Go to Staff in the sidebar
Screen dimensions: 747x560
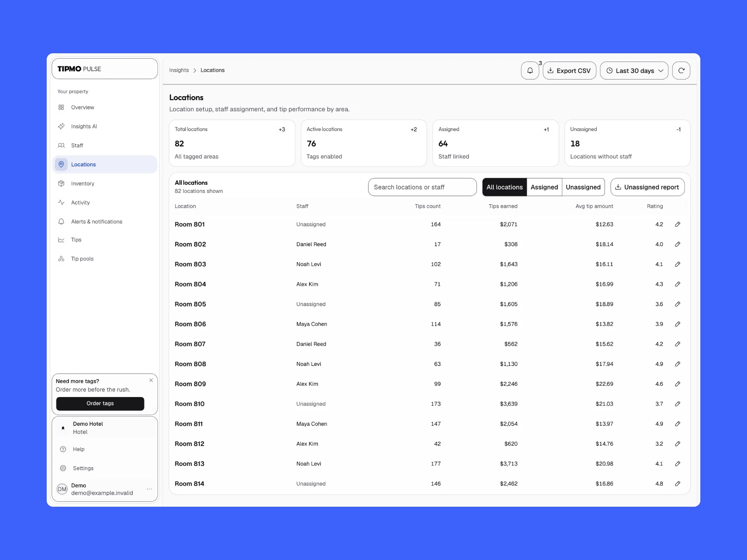[105, 145]
